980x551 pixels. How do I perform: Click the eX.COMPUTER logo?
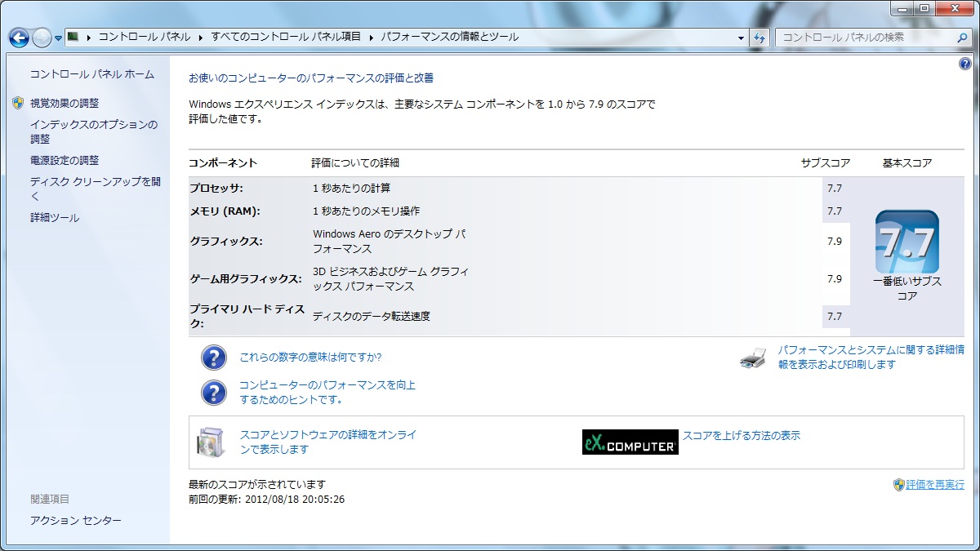coord(630,442)
